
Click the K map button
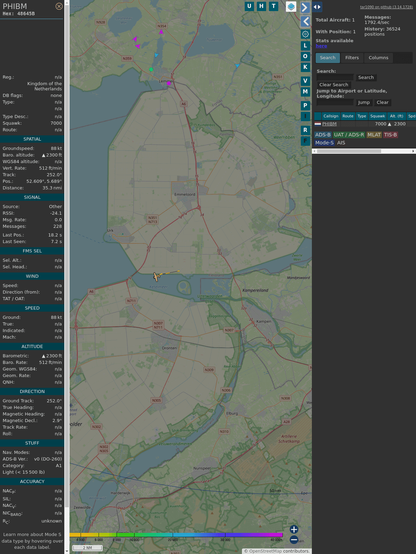305,67
